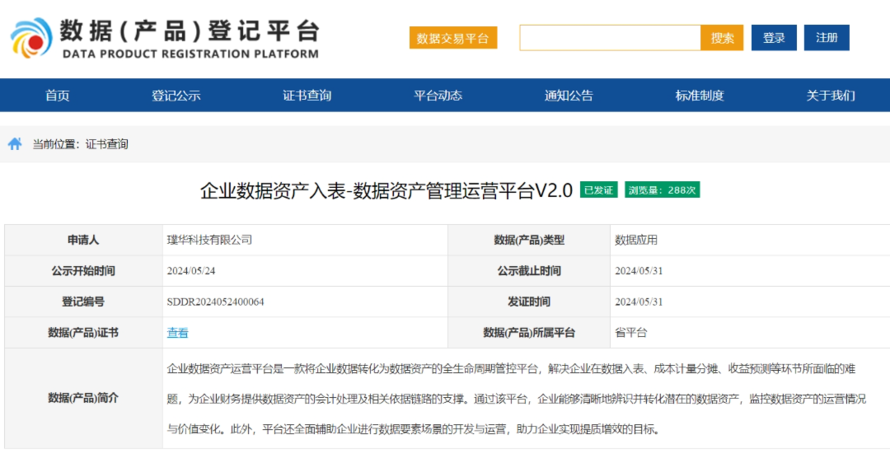Click the 浏览量：288次 view count badge
This screenshot has height=463, width=890.
coord(662,190)
